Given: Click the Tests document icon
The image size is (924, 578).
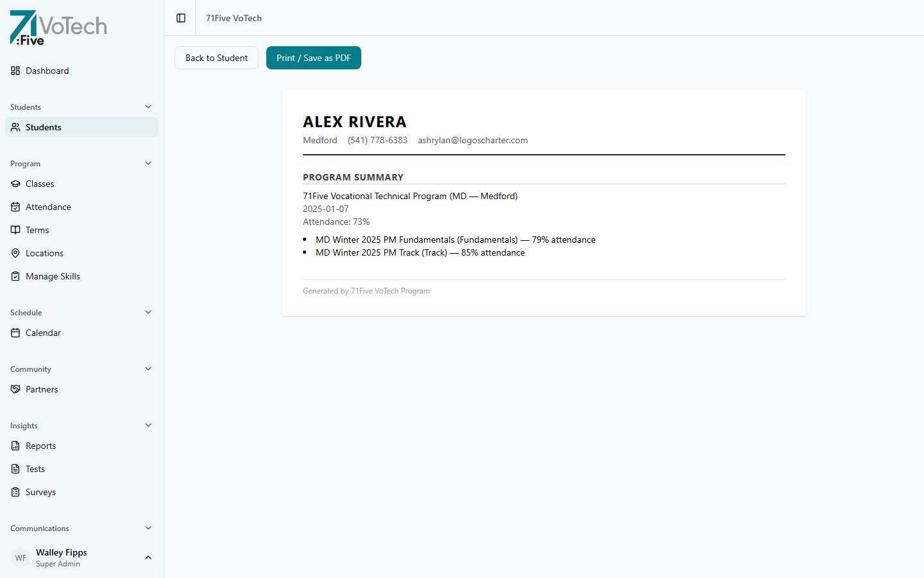Looking at the screenshot, I should (x=15, y=469).
